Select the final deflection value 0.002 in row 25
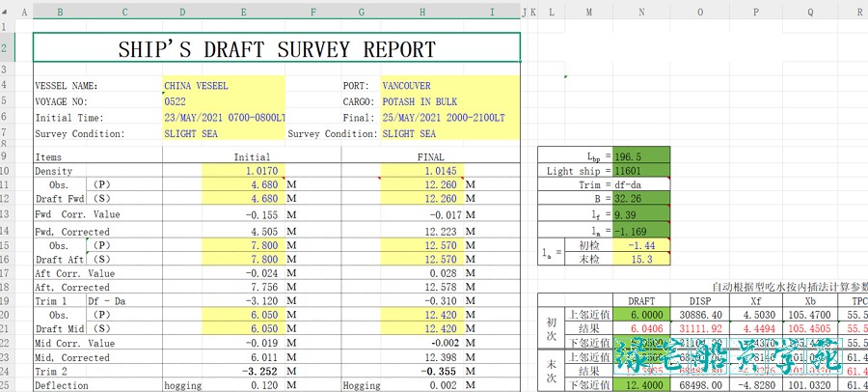The height and width of the screenshot is (392, 868). 422,385
